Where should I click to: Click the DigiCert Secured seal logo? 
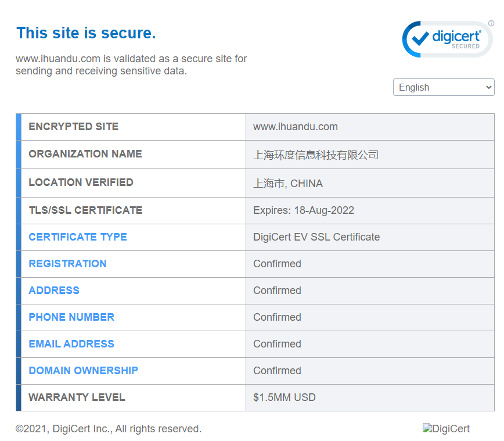[x=447, y=40]
